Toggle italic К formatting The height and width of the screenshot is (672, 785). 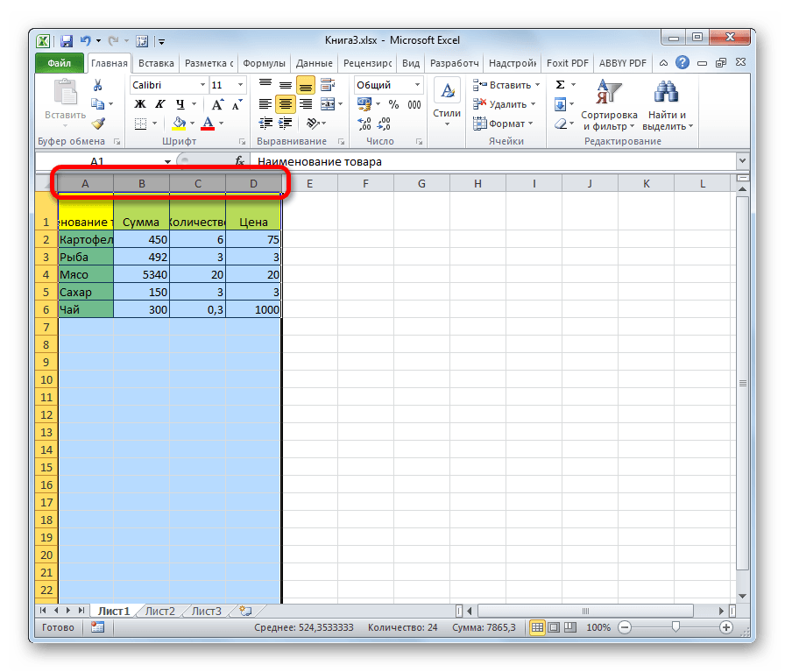[159, 104]
